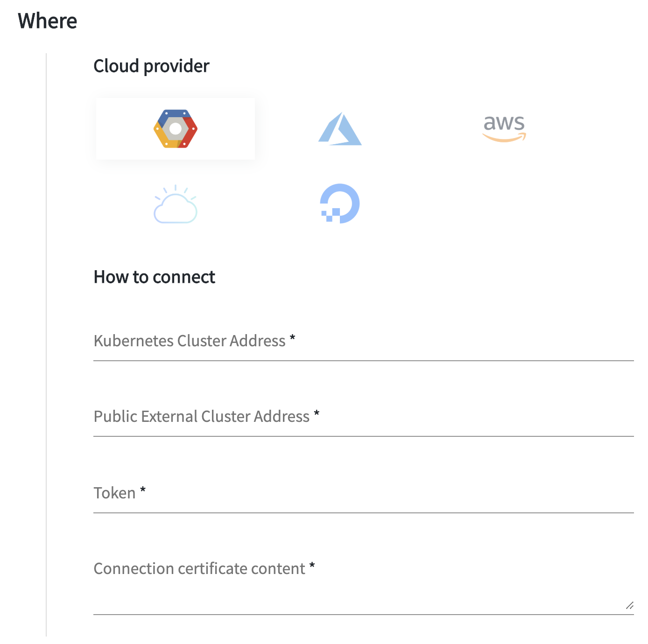Click the certificate textarea resize handle
Viewport: 648px width, 644px height.
[629, 605]
